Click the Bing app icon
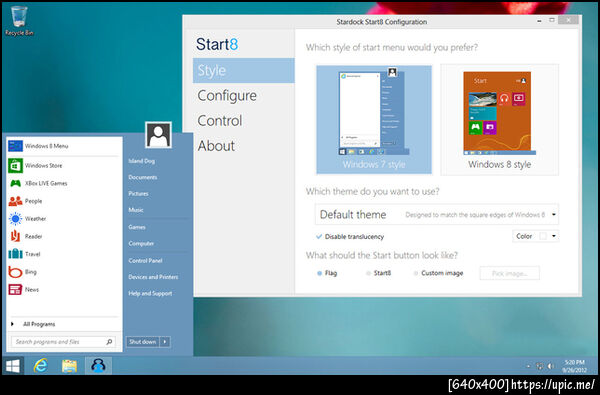This screenshot has height=395, width=600. 15,272
